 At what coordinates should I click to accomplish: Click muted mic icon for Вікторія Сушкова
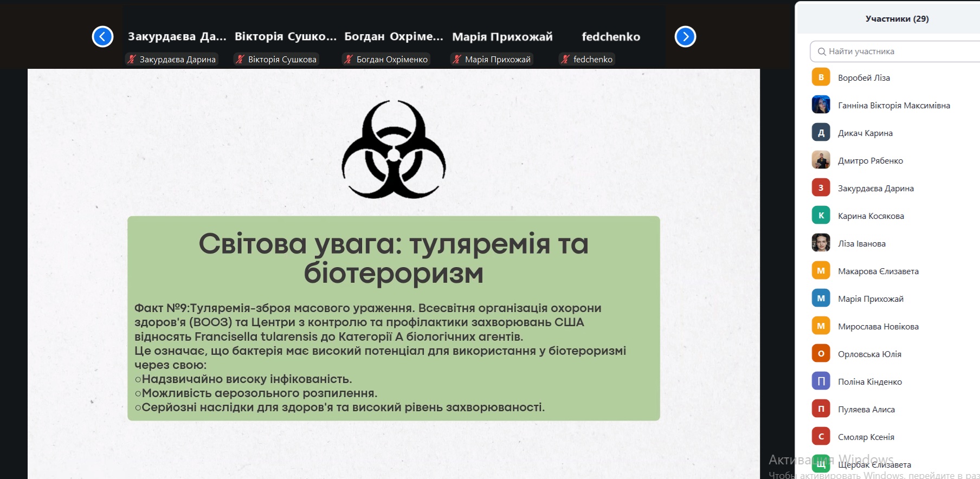click(x=240, y=60)
